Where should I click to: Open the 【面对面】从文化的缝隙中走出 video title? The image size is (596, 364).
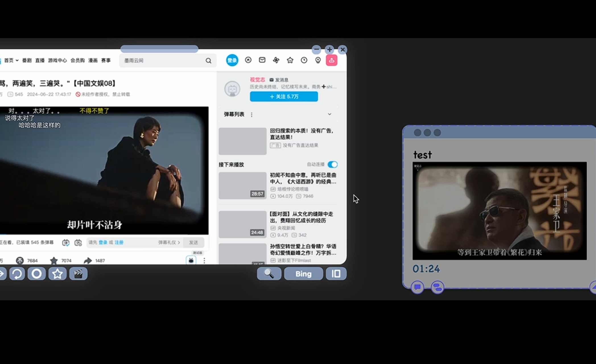(301, 217)
